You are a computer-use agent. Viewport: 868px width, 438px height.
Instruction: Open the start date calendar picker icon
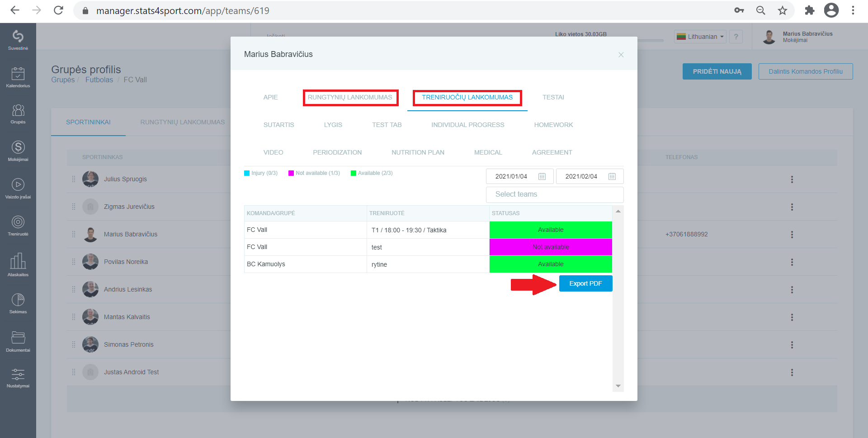pos(542,176)
